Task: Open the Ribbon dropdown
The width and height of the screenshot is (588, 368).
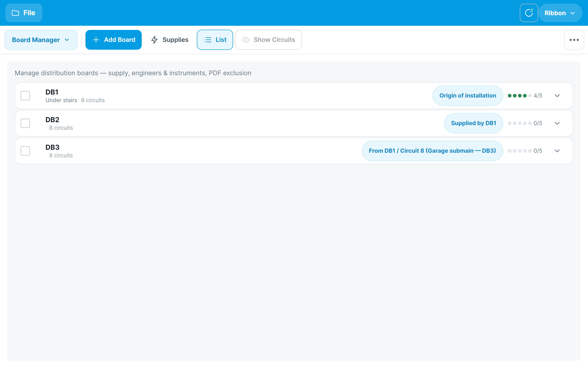Action: [560, 13]
